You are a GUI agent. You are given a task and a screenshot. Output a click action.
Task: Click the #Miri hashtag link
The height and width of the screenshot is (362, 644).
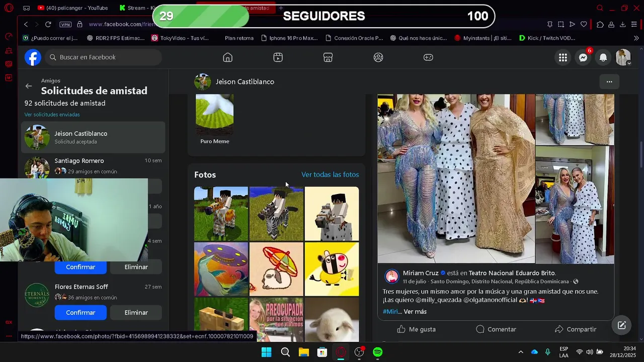tap(390, 312)
